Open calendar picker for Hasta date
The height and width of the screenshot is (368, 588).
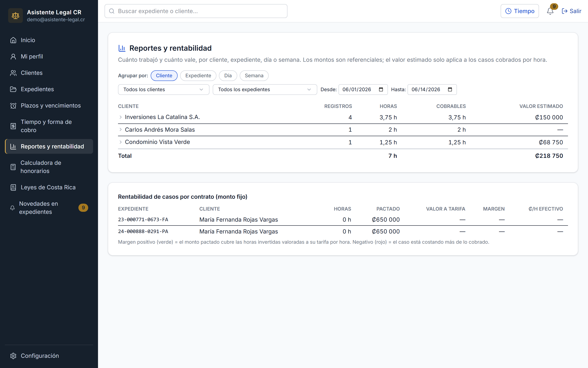click(x=450, y=89)
